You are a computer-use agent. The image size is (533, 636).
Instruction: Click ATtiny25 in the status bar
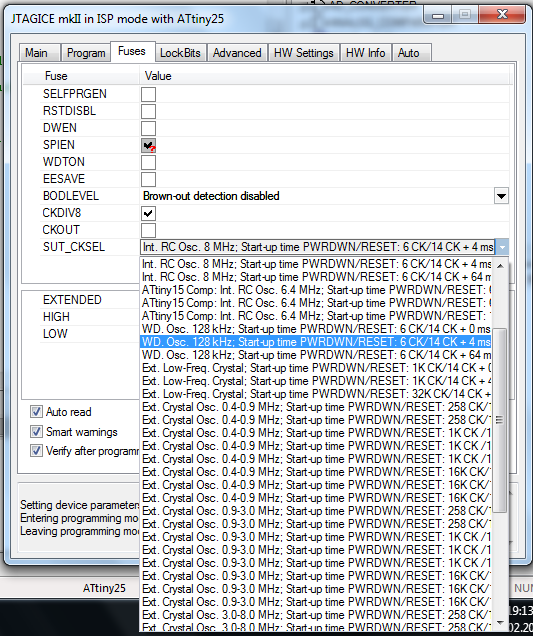104,588
